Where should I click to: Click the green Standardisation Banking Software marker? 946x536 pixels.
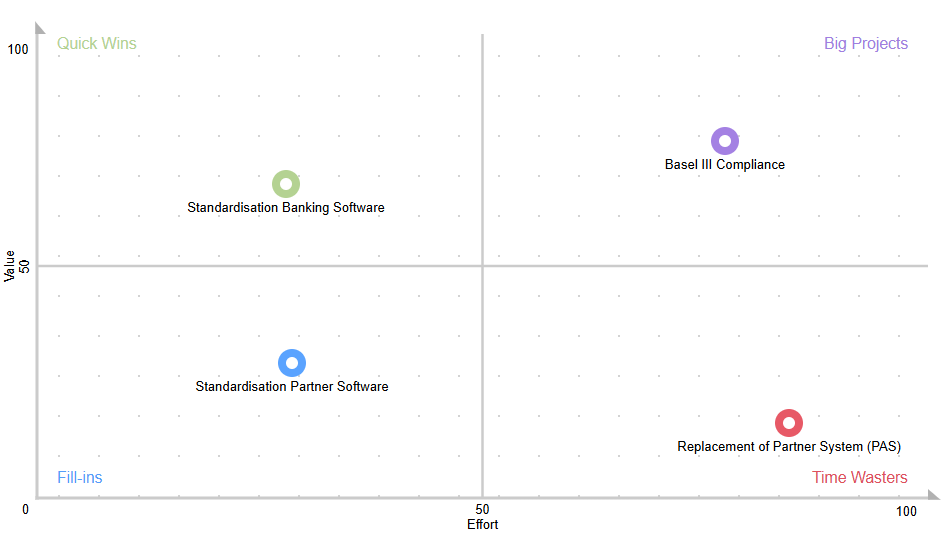point(286,184)
